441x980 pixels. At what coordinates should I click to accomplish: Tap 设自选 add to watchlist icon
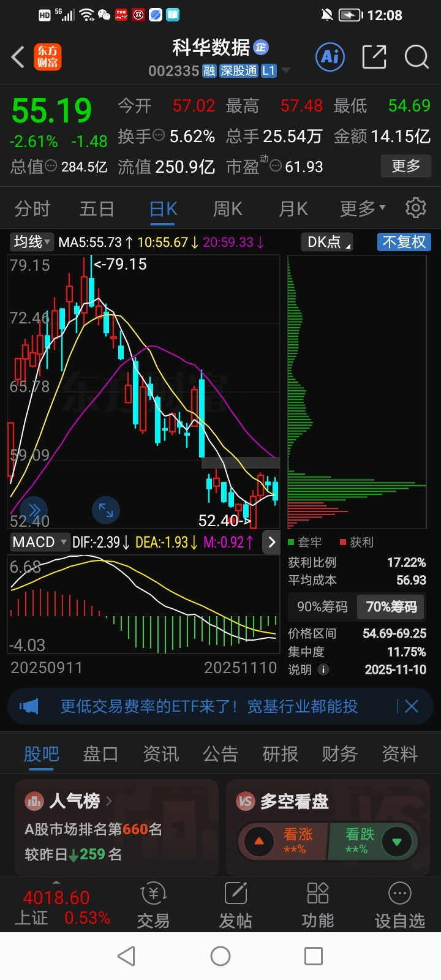tap(399, 905)
